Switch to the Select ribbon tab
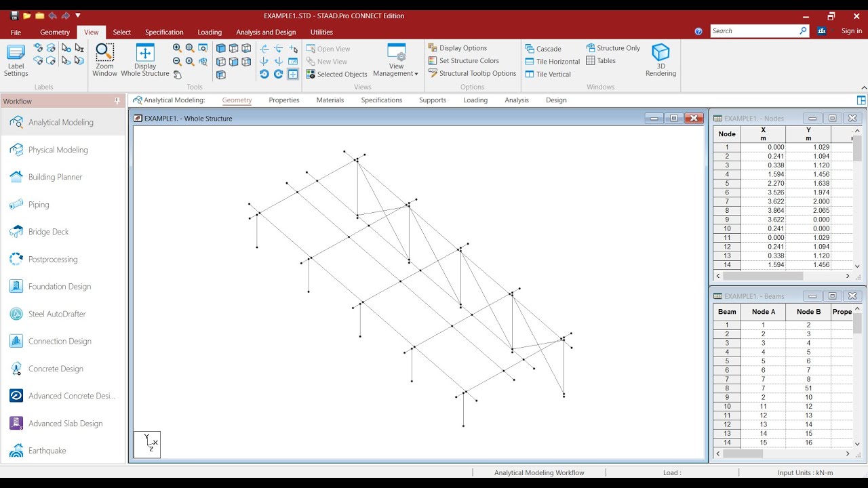The height and width of the screenshot is (488, 868). pyautogui.click(x=122, y=32)
